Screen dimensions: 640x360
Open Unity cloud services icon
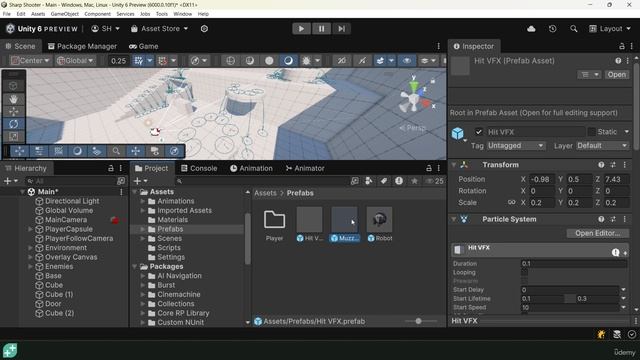pyautogui.click(x=531, y=29)
